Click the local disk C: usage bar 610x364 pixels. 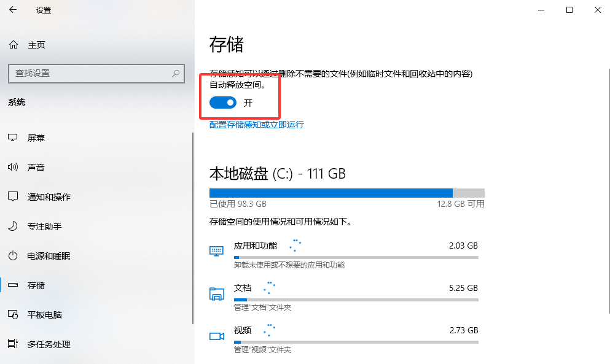346,193
